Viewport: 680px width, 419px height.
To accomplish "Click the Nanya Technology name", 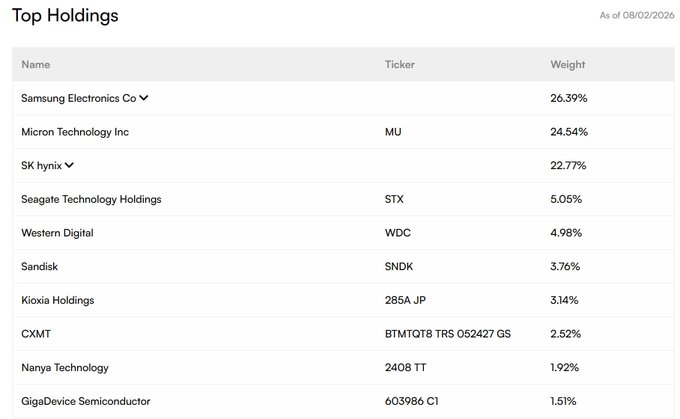I will coord(65,367).
